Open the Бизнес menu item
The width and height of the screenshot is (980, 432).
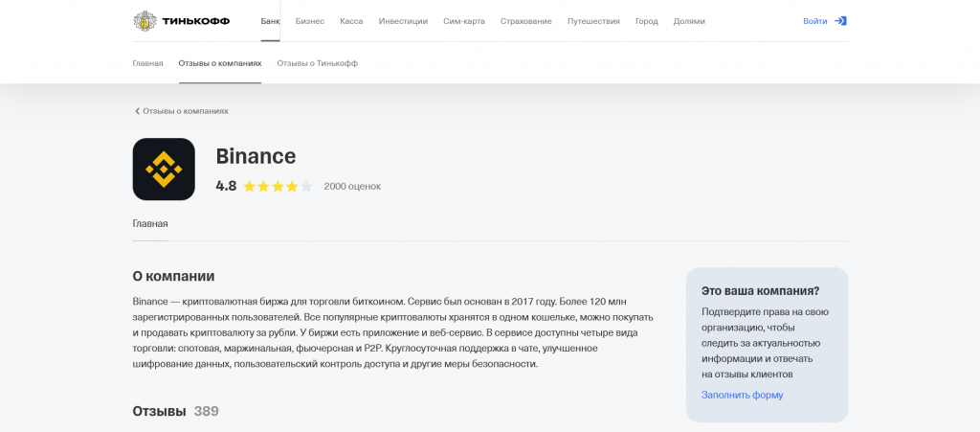(310, 20)
